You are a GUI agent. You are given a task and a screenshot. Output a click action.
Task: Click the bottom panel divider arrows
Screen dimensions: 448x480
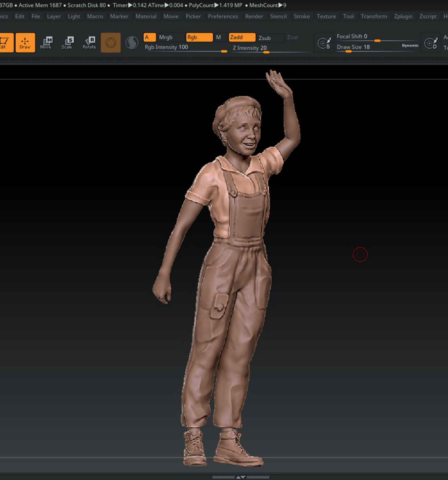pyautogui.click(x=241, y=477)
